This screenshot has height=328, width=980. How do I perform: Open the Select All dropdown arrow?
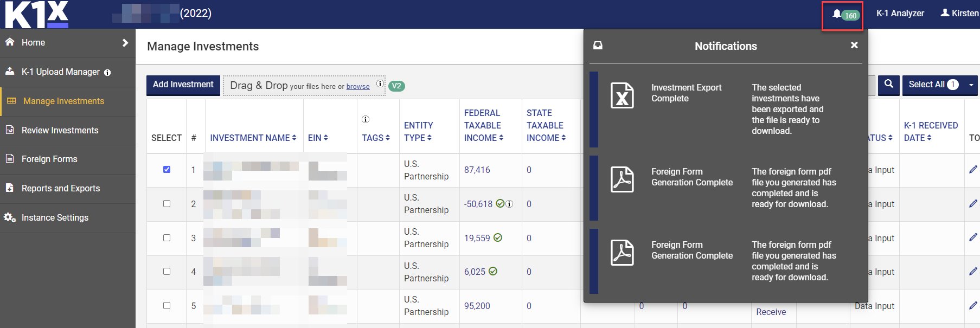coord(971,85)
